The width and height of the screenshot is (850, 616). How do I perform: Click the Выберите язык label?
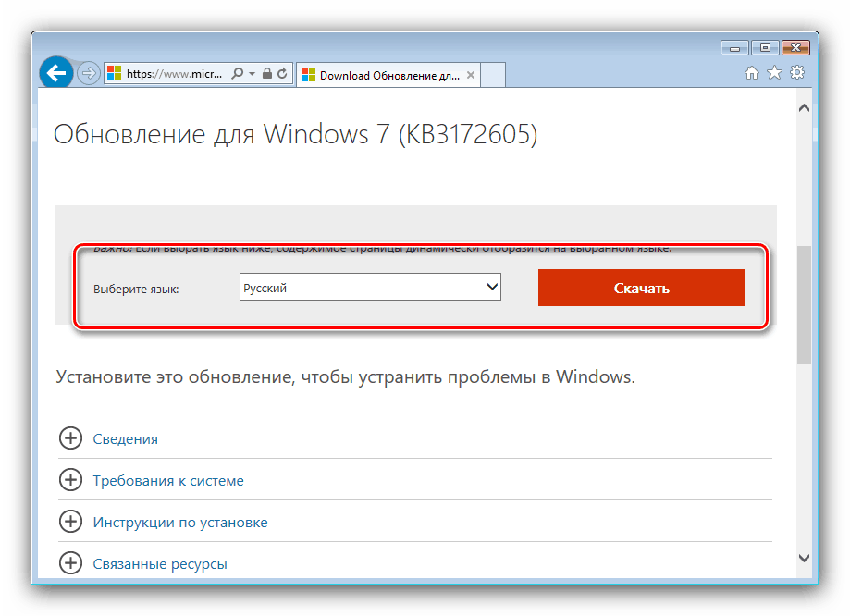(x=136, y=289)
